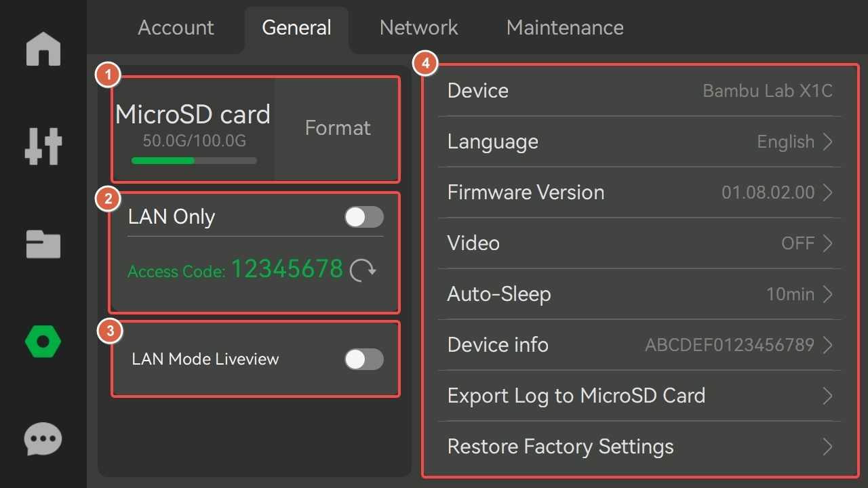Screen dimensions: 868x488
Task: Select the General tab
Action: coord(296,28)
